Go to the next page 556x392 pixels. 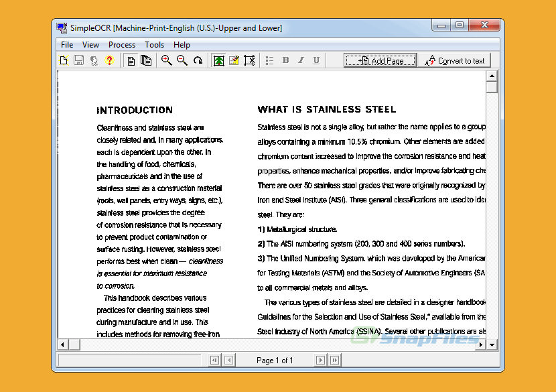(x=321, y=361)
